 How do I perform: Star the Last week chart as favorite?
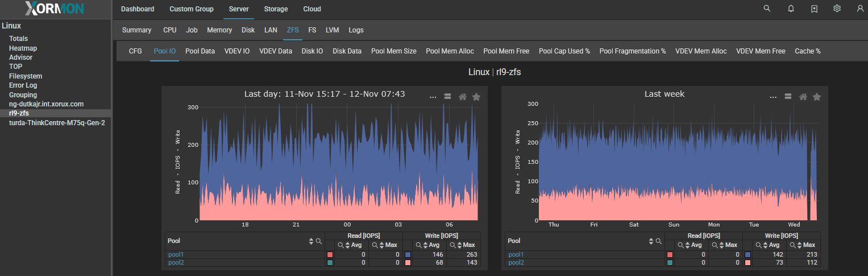[x=817, y=97]
